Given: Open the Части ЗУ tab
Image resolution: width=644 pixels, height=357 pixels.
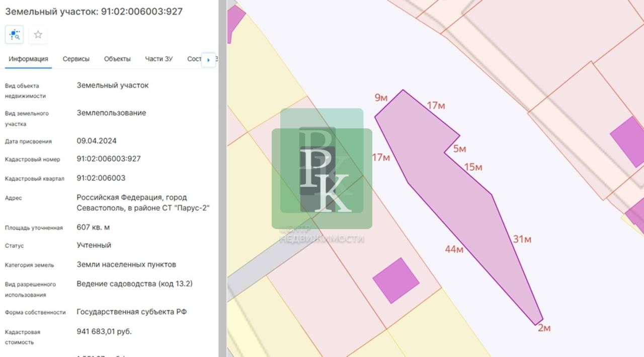Looking at the screenshot, I should (x=158, y=59).
